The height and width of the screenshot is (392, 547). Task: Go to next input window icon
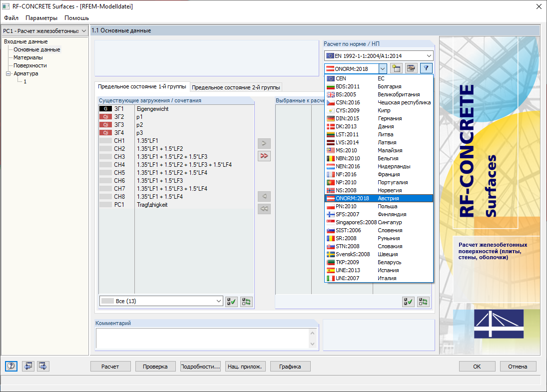point(43,366)
